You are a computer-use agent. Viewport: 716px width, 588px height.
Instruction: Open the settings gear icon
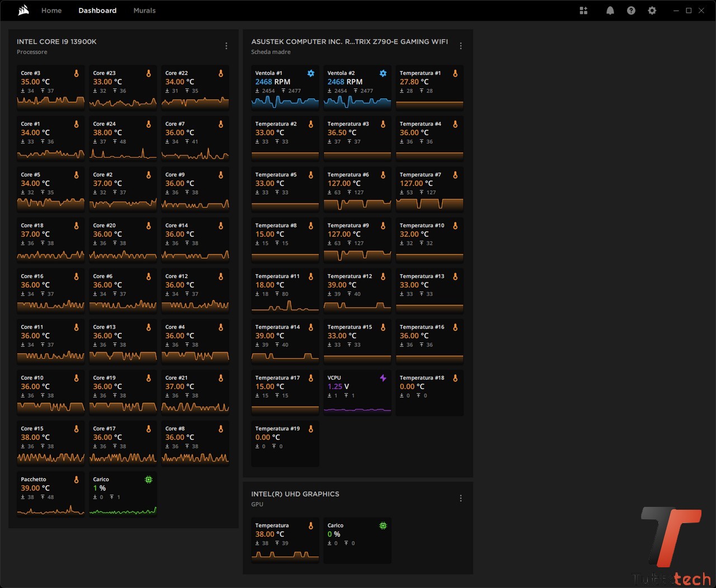coord(652,11)
